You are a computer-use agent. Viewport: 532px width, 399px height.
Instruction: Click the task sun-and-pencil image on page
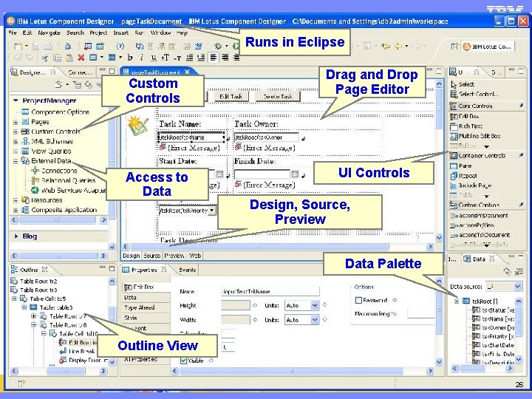click(137, 126)
